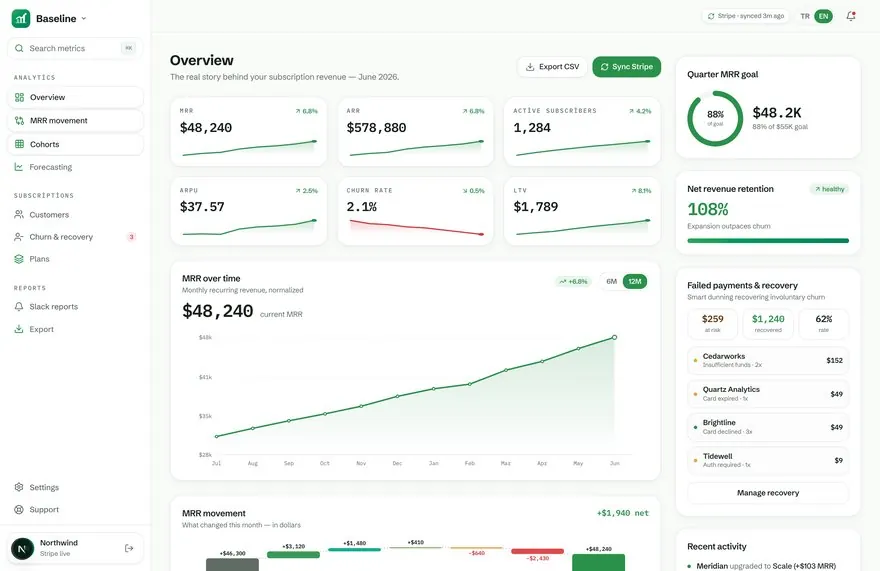Screen dimensions: 880x571
Task: Open Churn & recovery page
Action: 75,237
